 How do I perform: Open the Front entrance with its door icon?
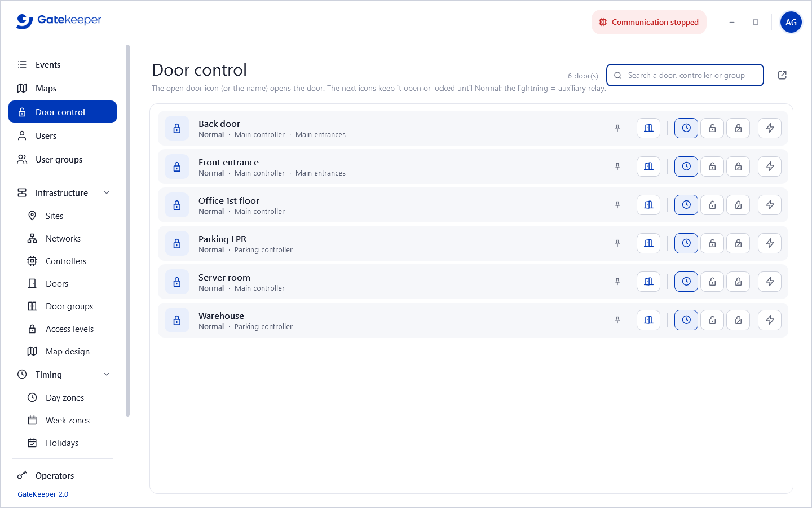tap(648, 167)
